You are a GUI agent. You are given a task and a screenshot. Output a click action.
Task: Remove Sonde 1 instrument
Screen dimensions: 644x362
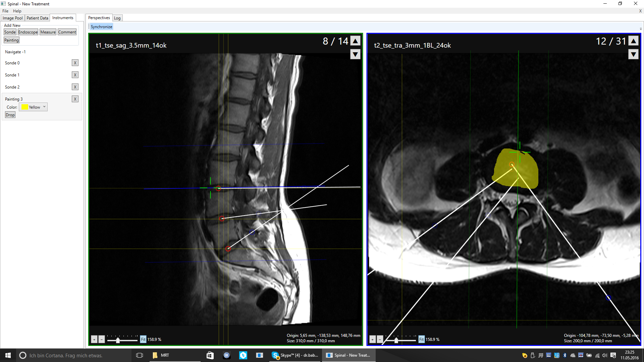(x=75, y=75)
